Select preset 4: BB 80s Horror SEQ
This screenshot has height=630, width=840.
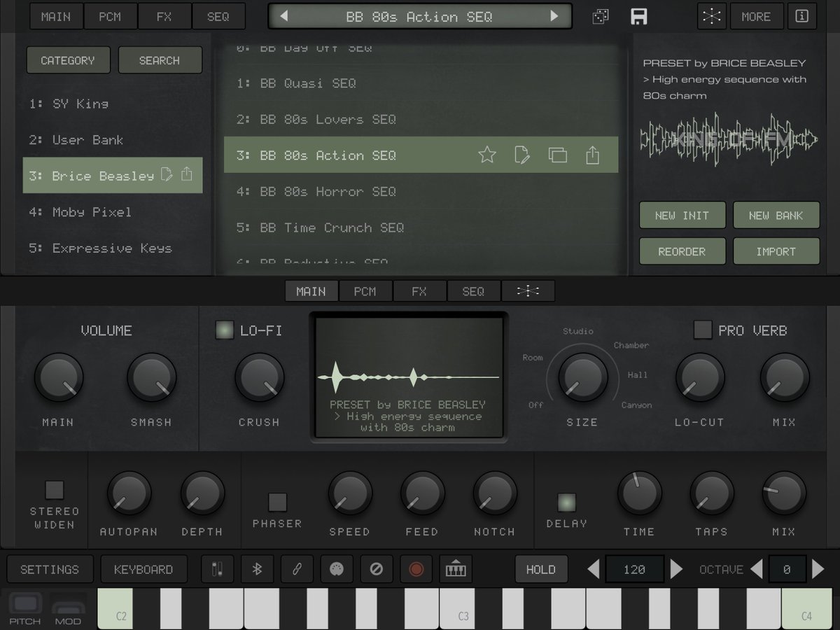coord(421,191)
